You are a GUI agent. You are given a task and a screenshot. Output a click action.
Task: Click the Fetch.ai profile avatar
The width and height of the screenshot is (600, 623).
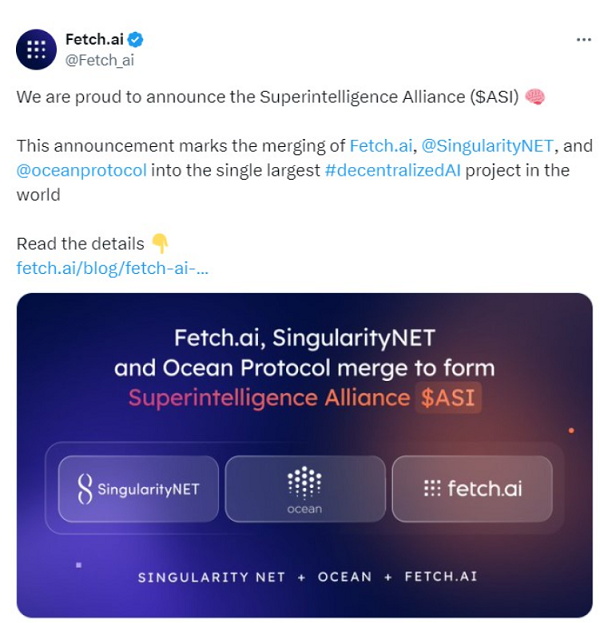click(x=37, y=49)
